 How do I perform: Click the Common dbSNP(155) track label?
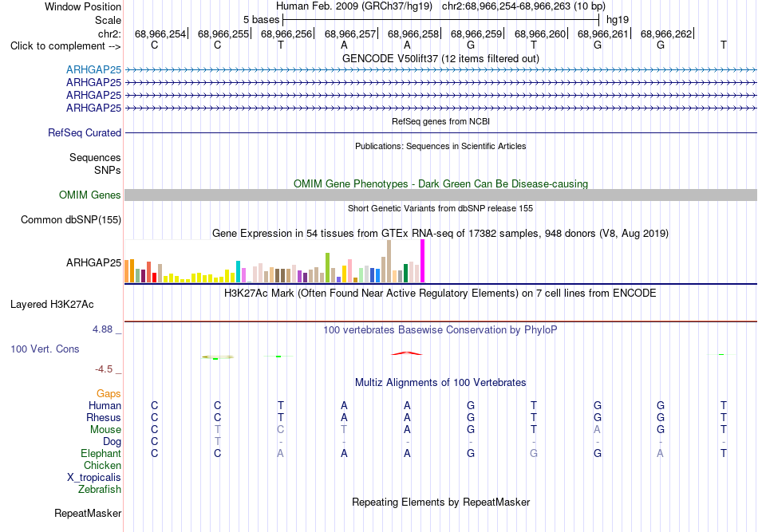pos(71,220)
